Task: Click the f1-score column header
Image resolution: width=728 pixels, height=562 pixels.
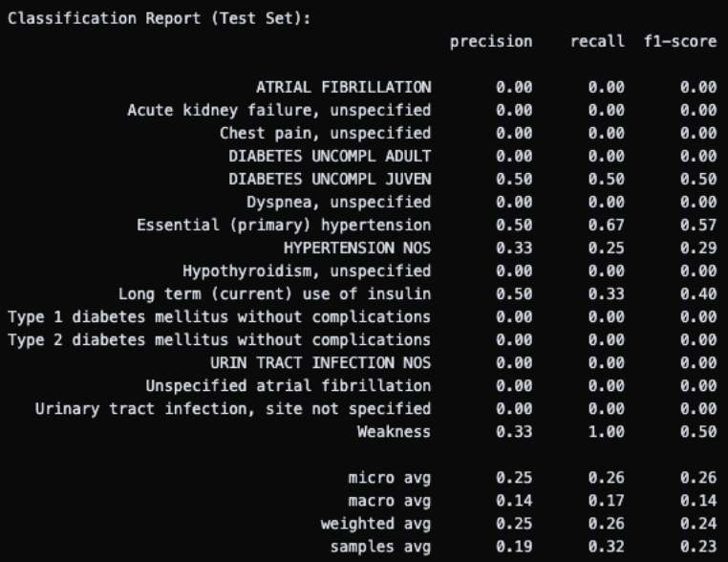Action: [679, 42]
